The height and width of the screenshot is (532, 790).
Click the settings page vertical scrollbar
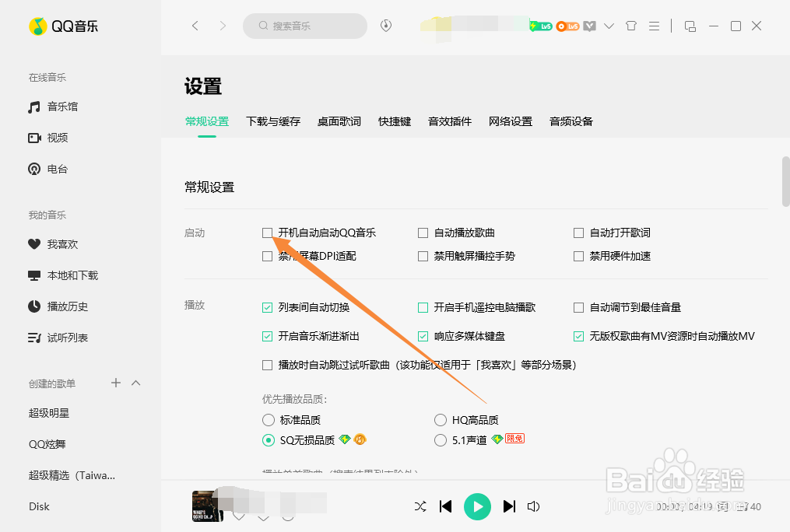tap(786, 181)
